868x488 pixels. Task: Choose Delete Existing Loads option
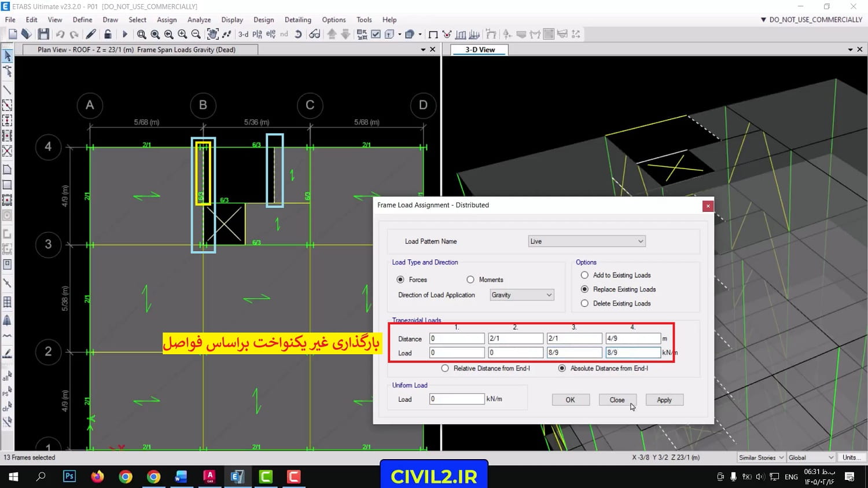pos(584,303)
